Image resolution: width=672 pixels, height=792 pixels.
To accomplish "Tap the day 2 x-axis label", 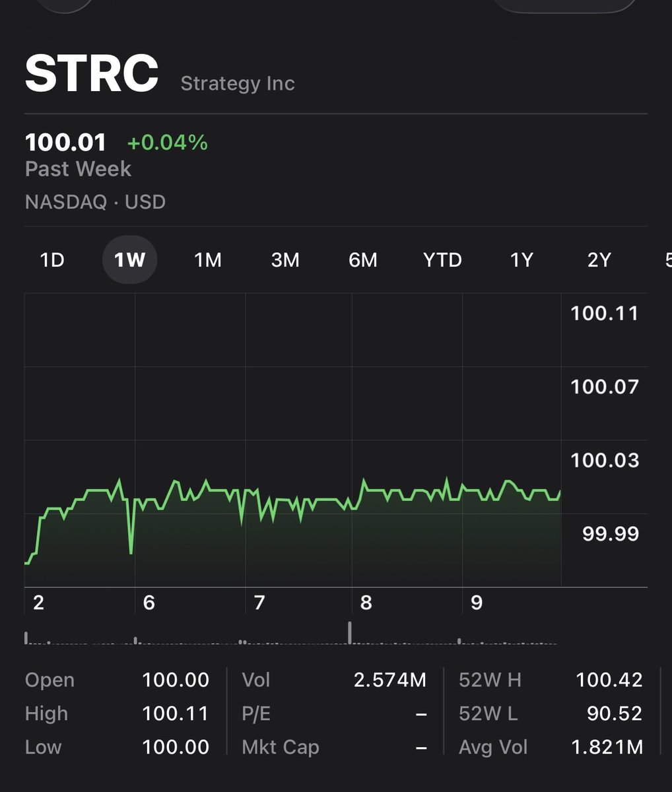I will (x=38, y=603).
